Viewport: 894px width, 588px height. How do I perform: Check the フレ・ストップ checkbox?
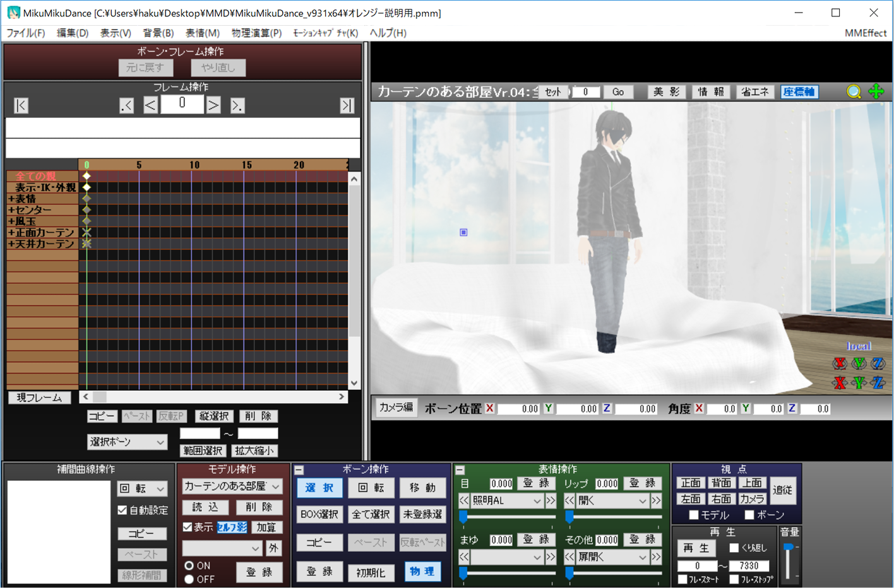click(734, 579)
